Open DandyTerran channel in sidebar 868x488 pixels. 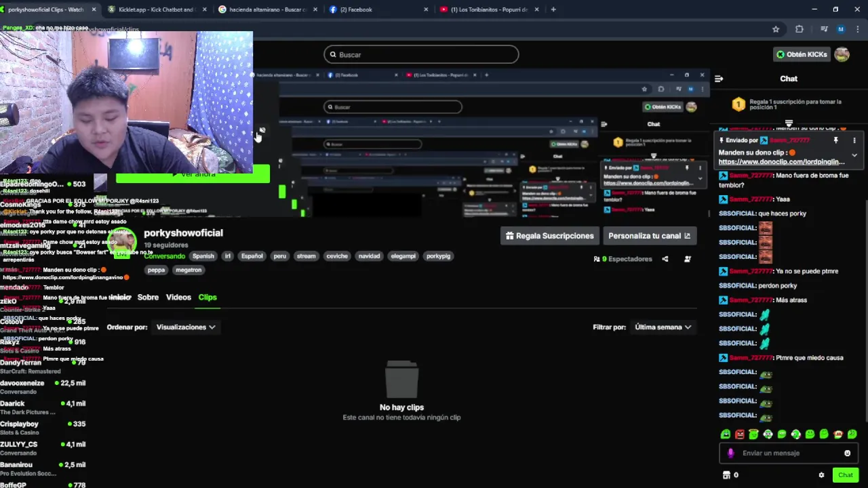(x=43, y=367)
